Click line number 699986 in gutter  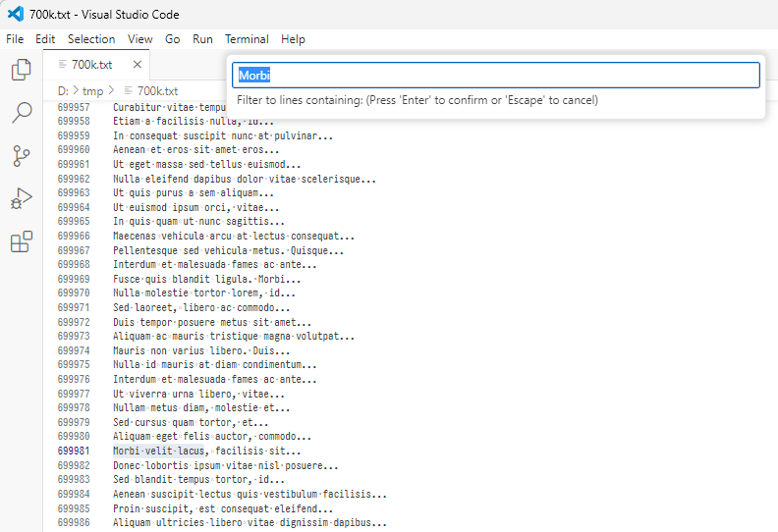tap(74, 522)
